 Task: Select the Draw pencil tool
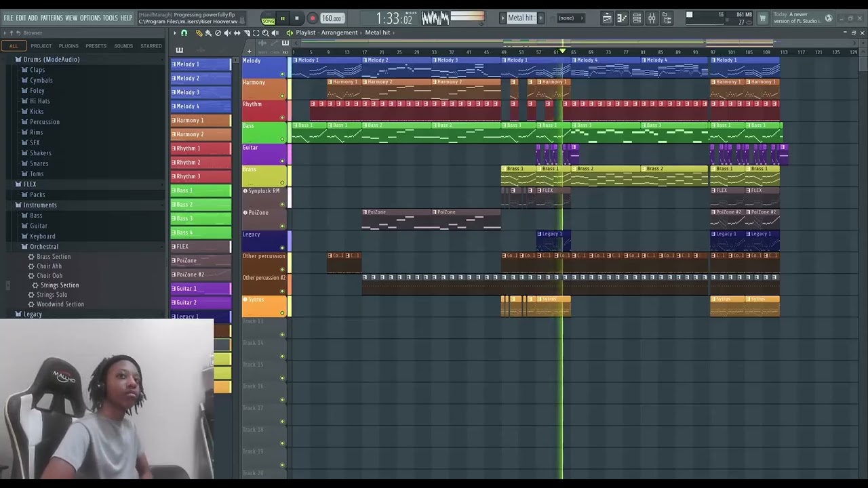click(199, 33)
